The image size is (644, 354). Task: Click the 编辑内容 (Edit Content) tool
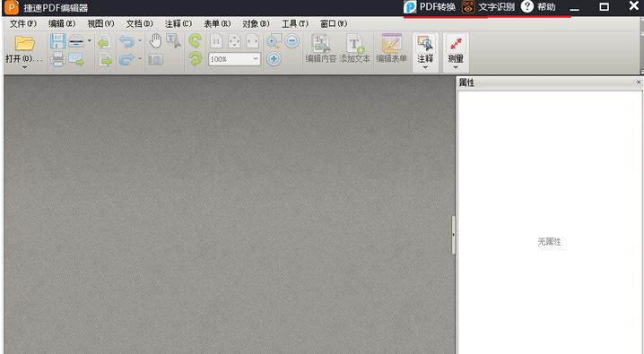[x=321, y=48]
